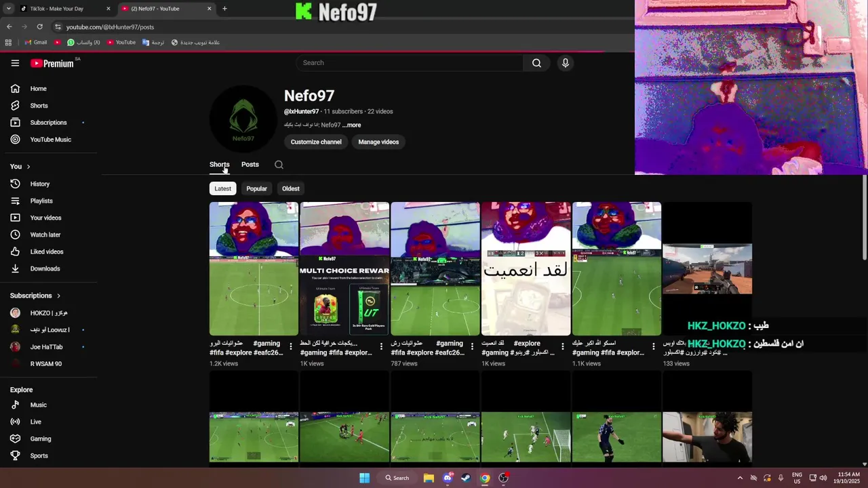The image size is (868, 488).
Task: Open HOKZO subscription channel
Action: pyautogui.click(x=49, y=313)
